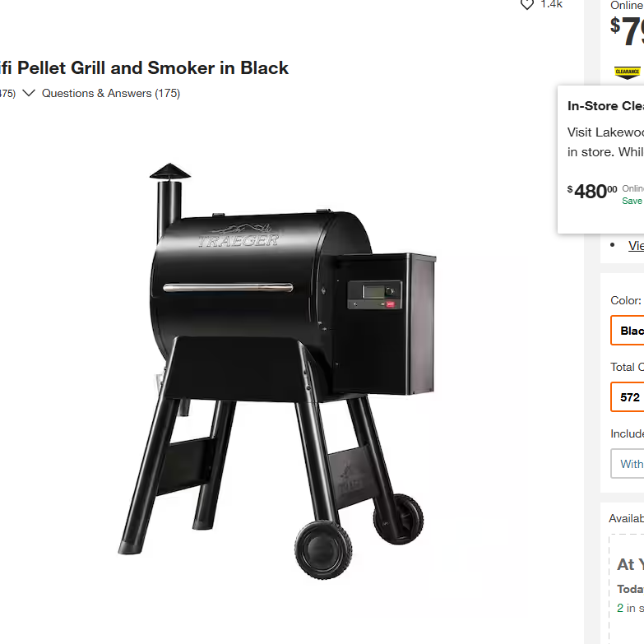Screen dimensions: 644x644
Task: Click the 'Today' pickup availability label
Action: [x=630, y=589]
